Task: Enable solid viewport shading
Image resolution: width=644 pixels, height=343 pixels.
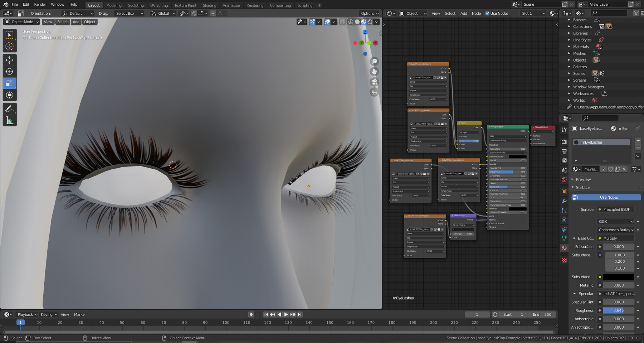Action: [x=357, y=22]
